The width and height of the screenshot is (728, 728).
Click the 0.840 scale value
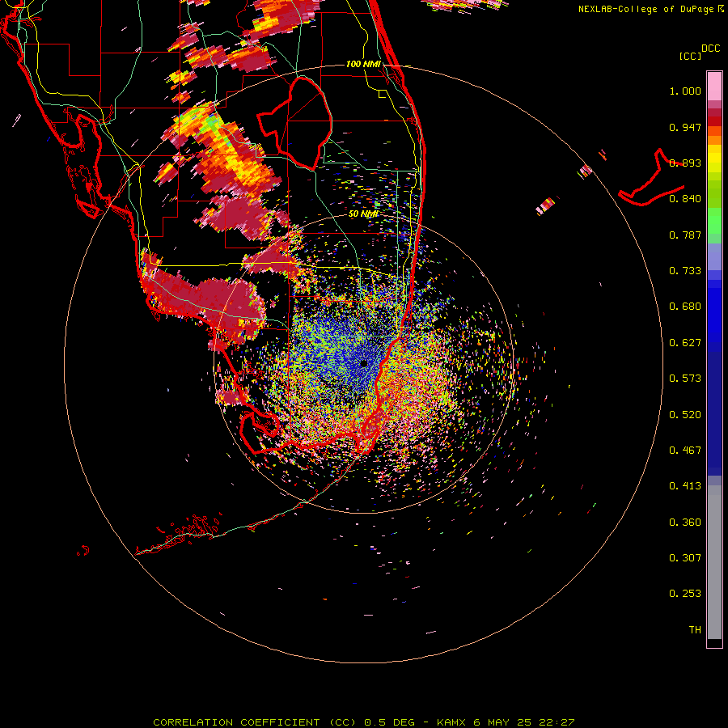(x=685, y=199)
